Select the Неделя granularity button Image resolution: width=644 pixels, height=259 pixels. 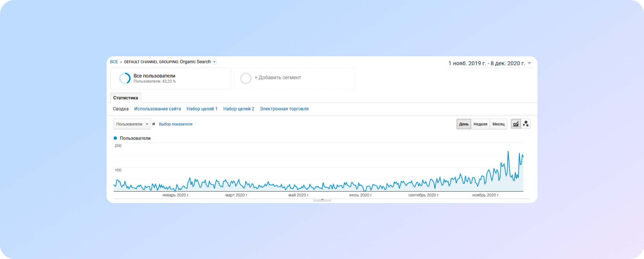coord(480,124)
